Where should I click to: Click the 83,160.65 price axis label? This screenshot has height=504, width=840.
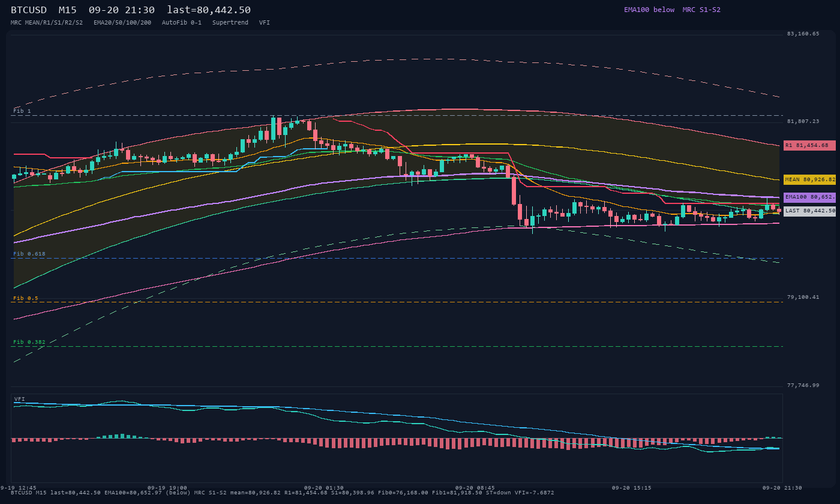click(803, 34)
